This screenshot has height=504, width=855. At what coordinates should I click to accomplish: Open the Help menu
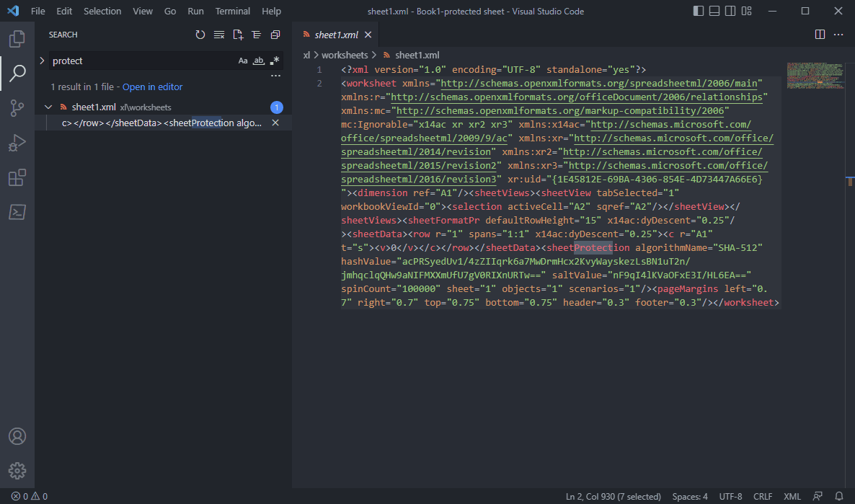pyautogui.click(x=272, y=11)
